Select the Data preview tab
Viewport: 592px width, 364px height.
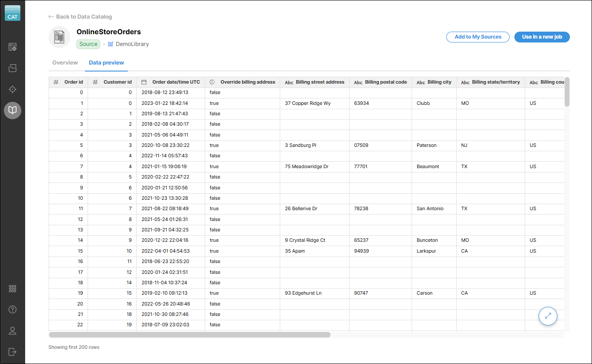[x=106, y=62]
